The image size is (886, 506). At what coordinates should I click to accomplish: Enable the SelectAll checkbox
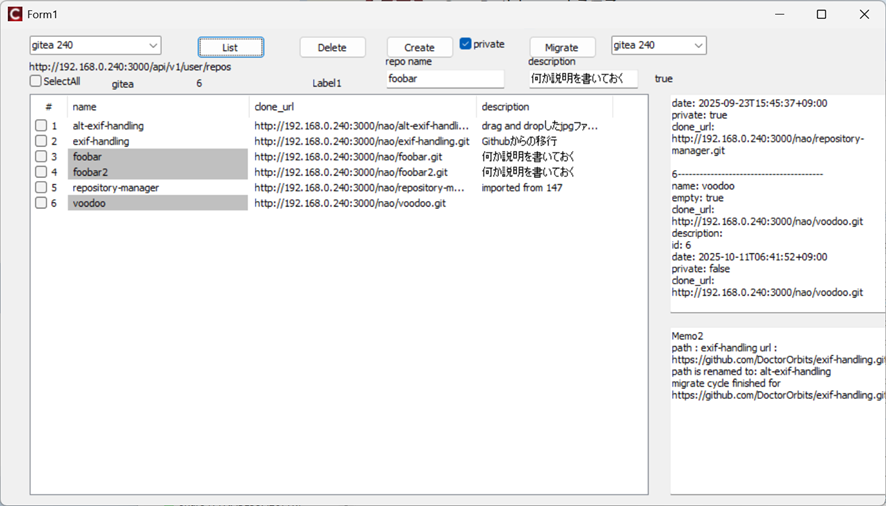36,81
